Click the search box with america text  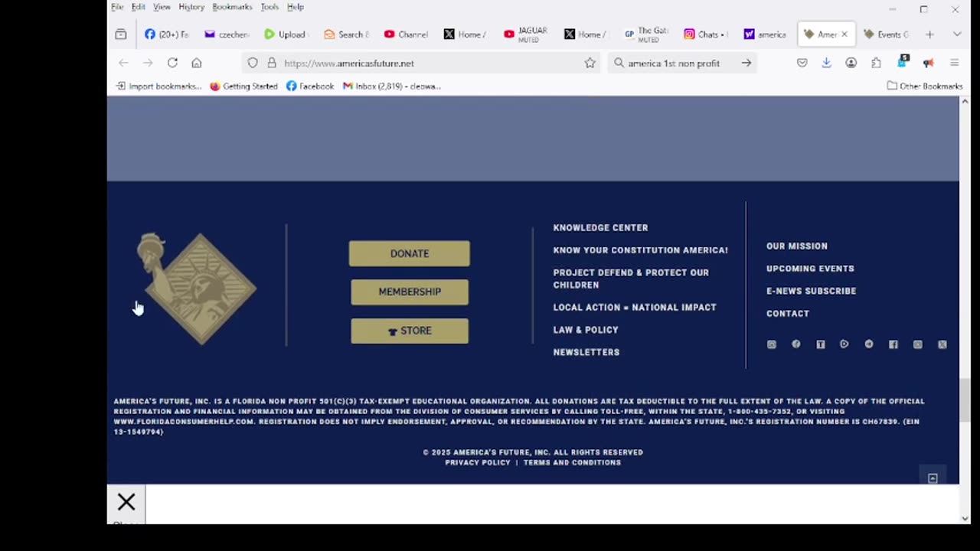click(681, 63)
